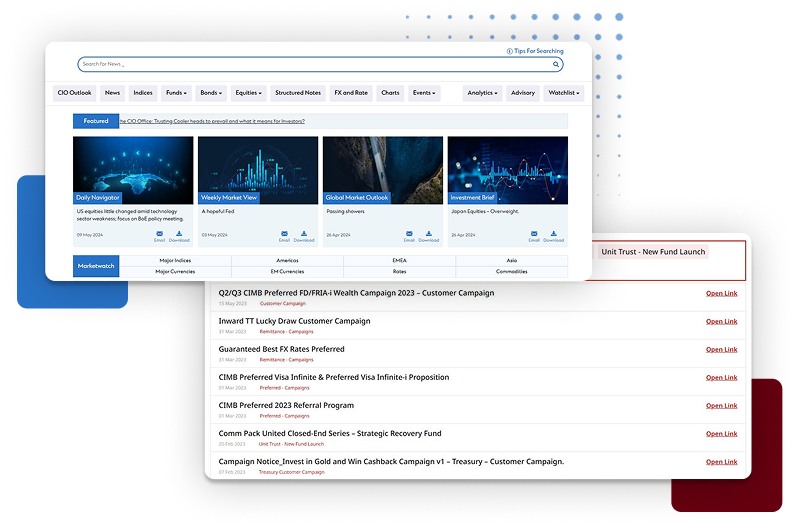The image size is (797, 529).
Task: Expand the Bonds dropdown menu
Action: tap(211, 93)
